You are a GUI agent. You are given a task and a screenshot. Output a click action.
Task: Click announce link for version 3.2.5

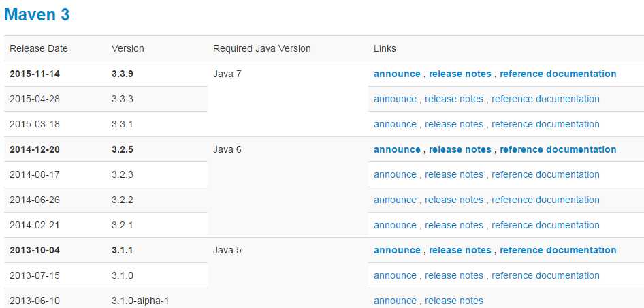pos(397,149)
